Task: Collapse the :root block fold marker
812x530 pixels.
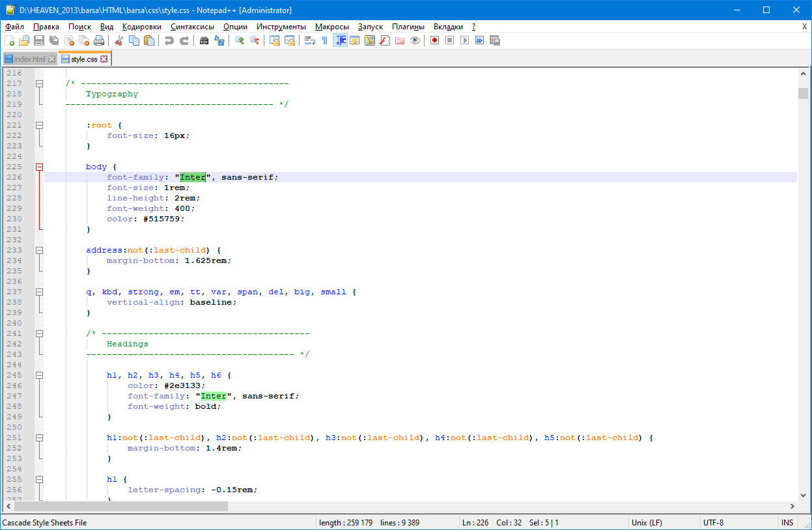Action: point(40,125)
